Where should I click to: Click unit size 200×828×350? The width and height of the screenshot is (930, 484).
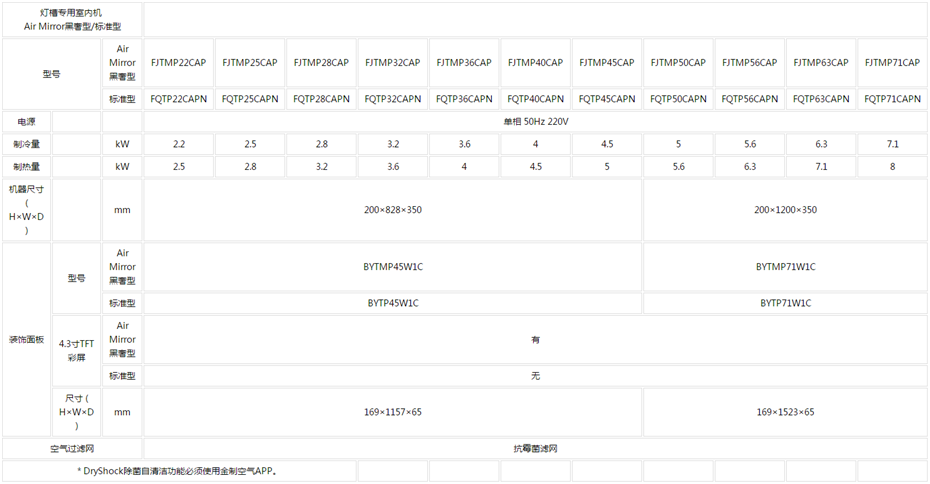point(393,210)
